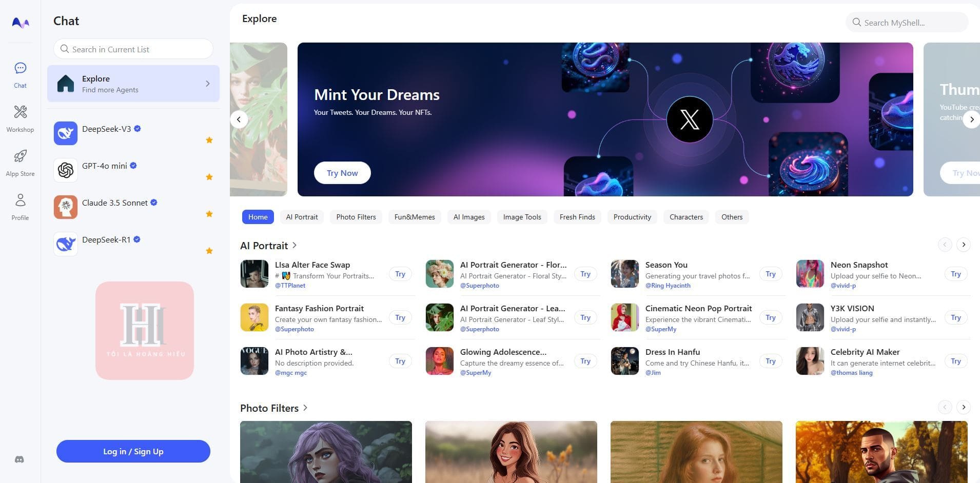Open the DeepSeek-V3 whale avatar icon
Image resolution: width=980 pixels, height=483 pixels.
(66, 133)
